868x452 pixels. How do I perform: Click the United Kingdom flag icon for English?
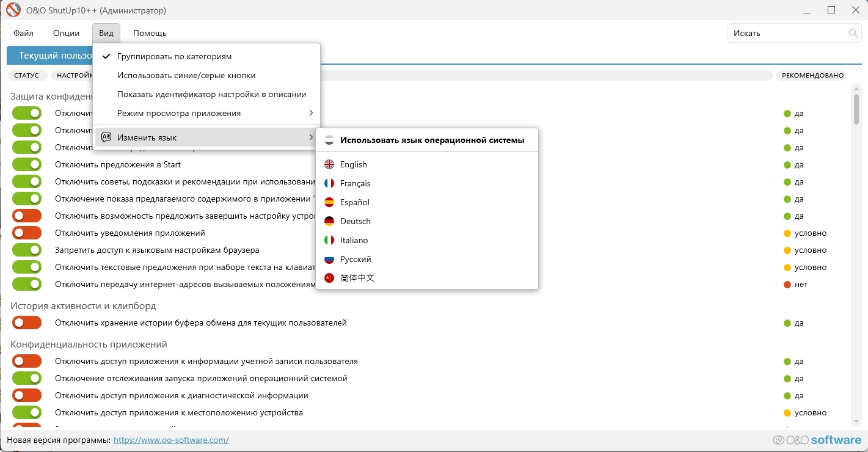[x=329, y=164]
